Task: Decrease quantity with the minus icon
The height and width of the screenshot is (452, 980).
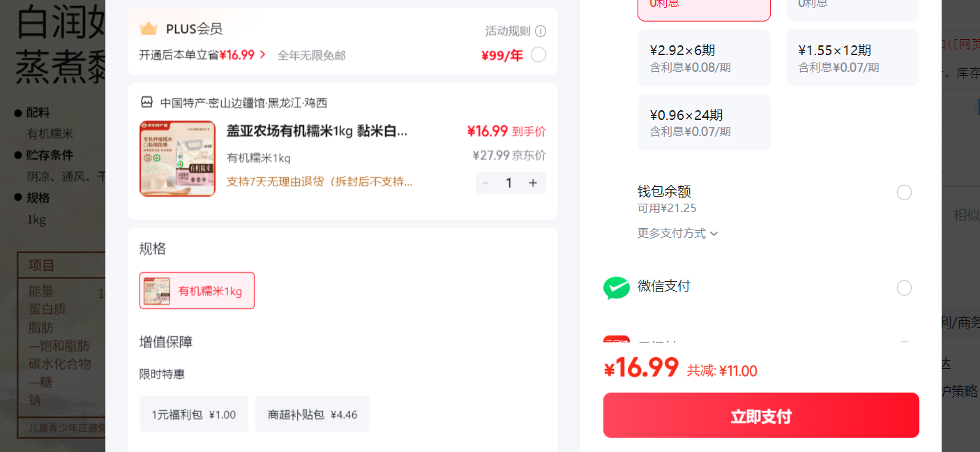Action: (x=486, y=183)
